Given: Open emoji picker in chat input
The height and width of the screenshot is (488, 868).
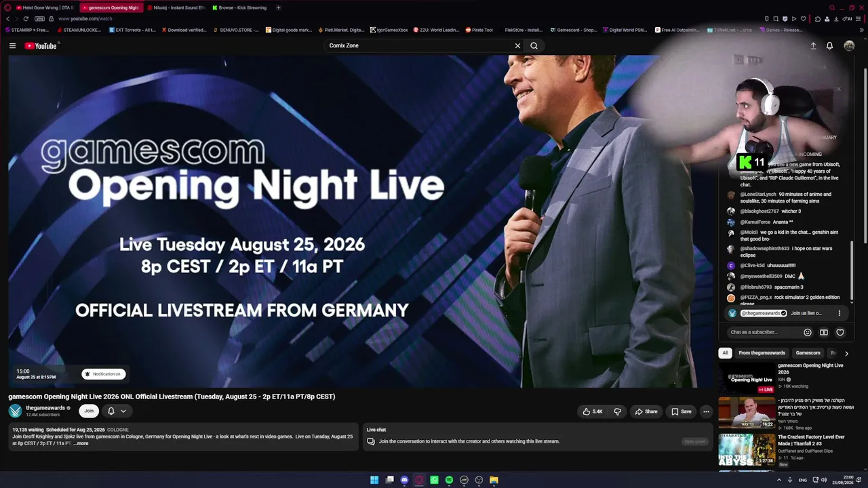Looking at the screenshot, I should coord(807,332).
